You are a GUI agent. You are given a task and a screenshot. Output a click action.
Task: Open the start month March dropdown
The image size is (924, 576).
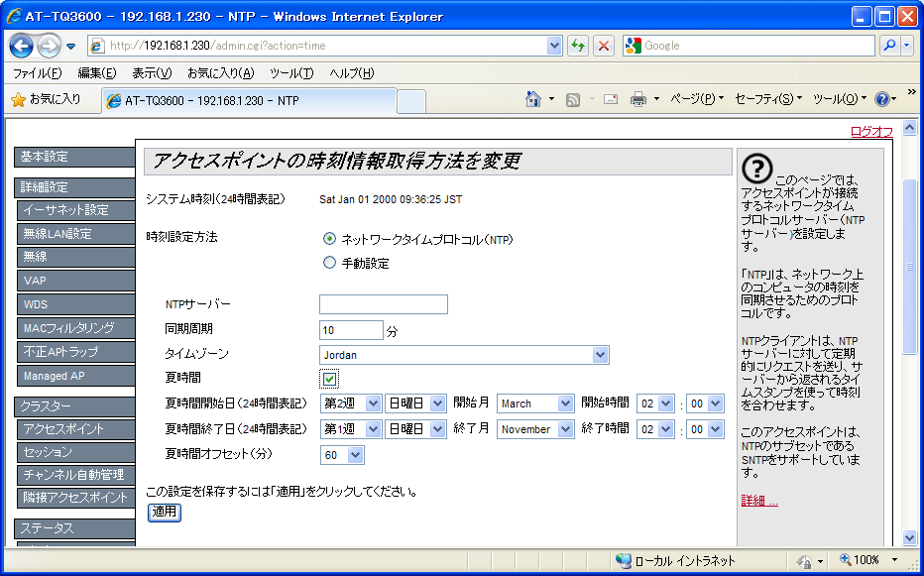[535, 403]
